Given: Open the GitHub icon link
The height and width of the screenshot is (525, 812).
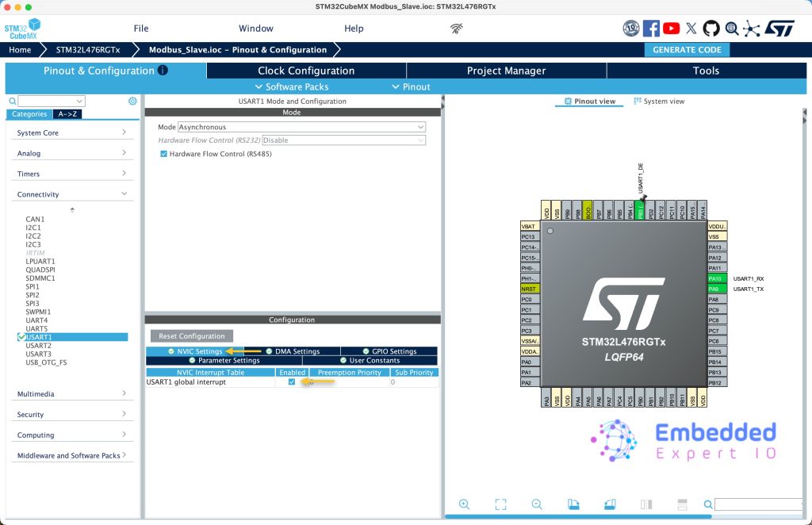Looking at the screenshot, I should point(711,29).
